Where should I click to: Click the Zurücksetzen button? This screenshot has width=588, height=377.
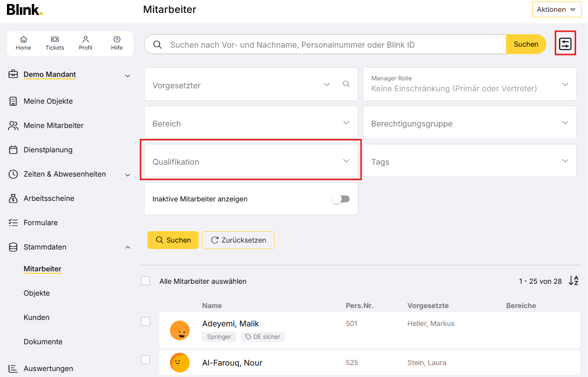pyautogui.click(x=238, y=240)
